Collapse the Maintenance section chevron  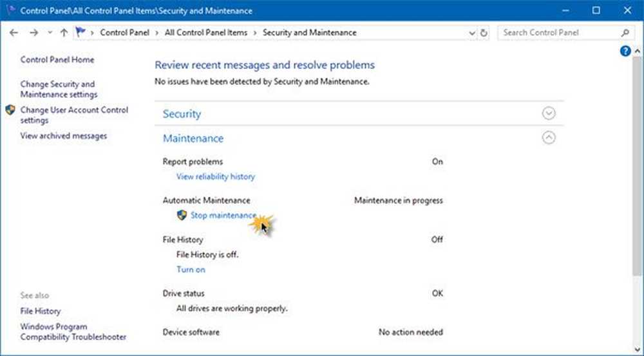pyautogui.click(x=548, y=138)
